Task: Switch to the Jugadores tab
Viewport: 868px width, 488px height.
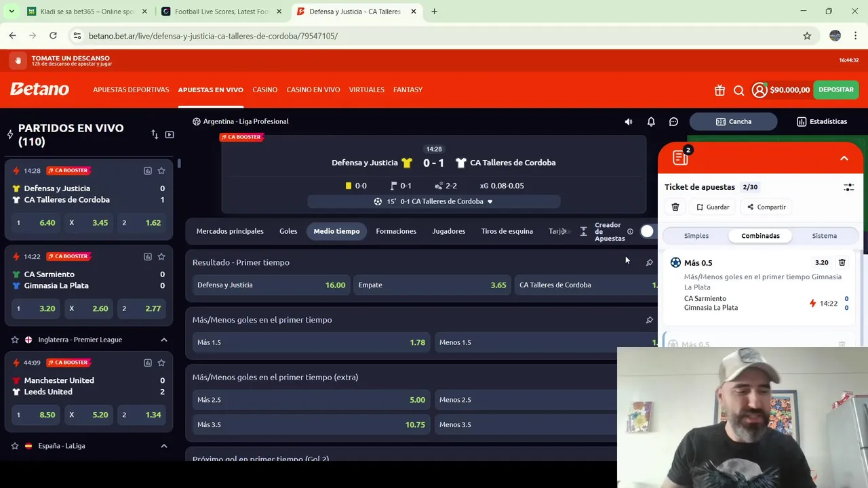Action: tap(449, 232)
